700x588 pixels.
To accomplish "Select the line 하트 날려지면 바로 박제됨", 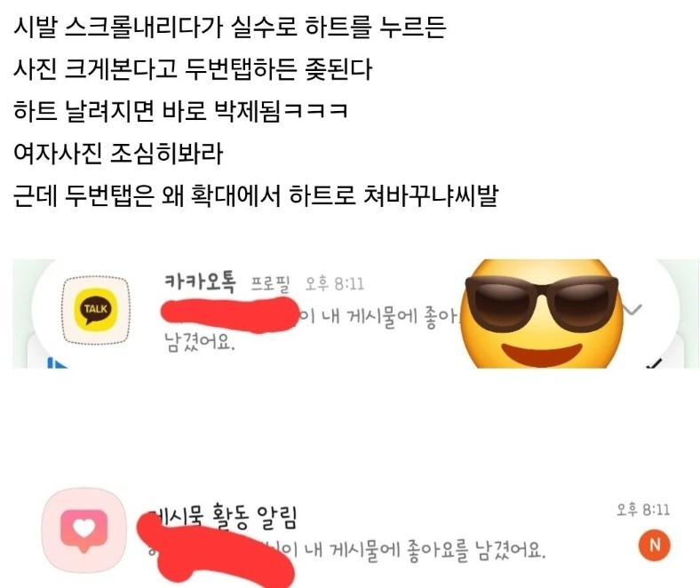I will (181, 111).
